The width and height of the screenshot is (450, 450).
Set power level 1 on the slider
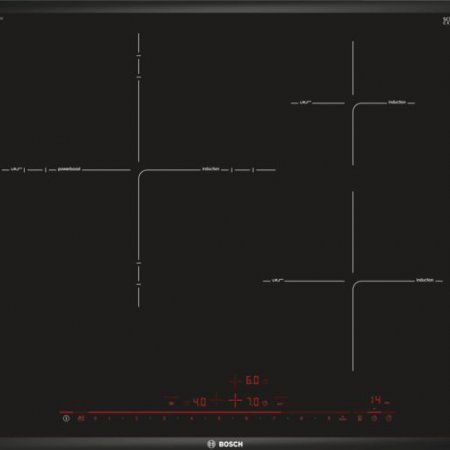click(x=109, y=418)
